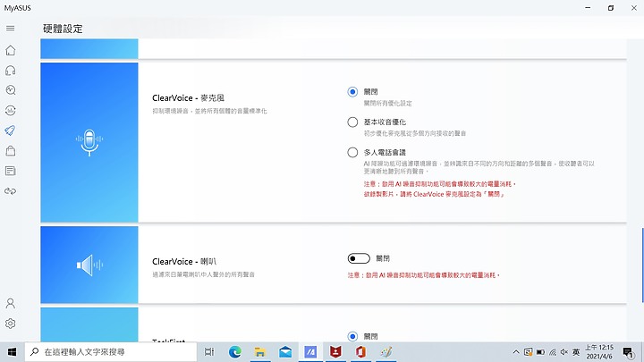The width and height of the screenshot is (644, 362).
Task: Show hidden system tray icons
Action: 516,352
